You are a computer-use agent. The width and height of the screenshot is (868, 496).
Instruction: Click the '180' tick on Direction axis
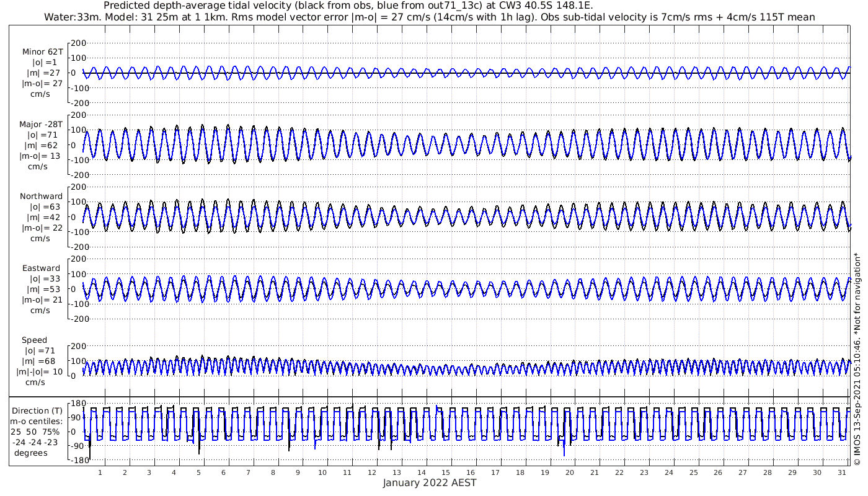click(79, 404)
